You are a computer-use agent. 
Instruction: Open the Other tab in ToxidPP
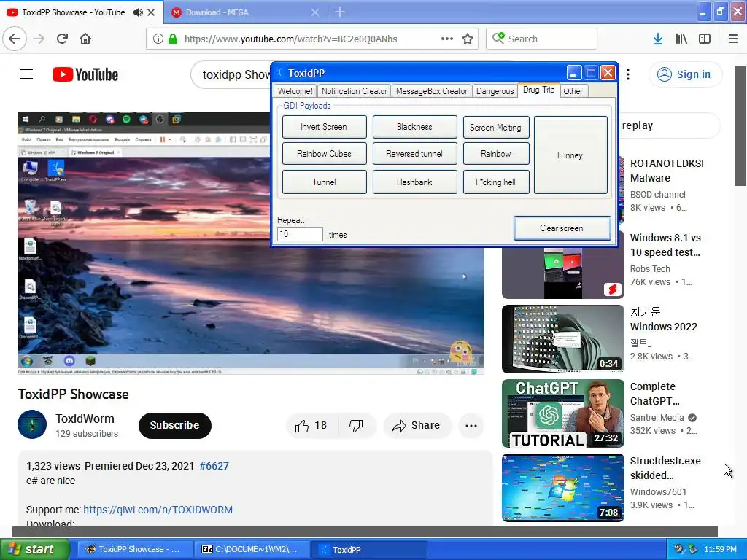pyautogui.click(x=573, y=91)
